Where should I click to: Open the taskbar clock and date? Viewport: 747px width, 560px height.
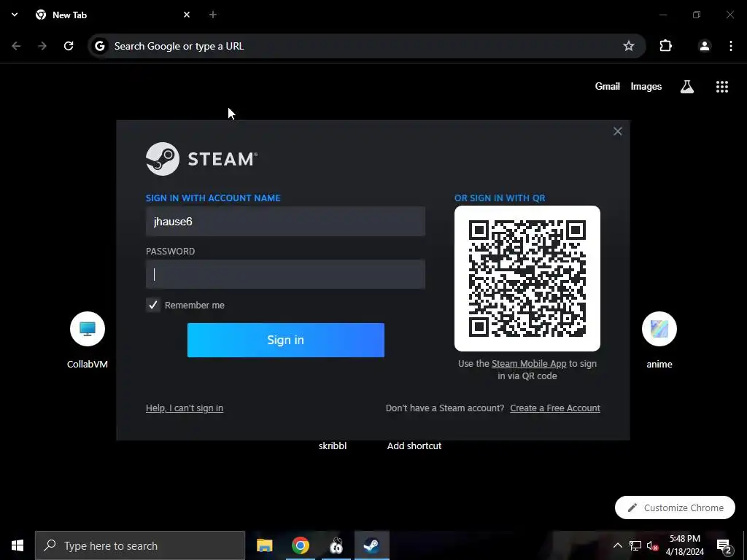pyautogui.click(x=684, y=545)
